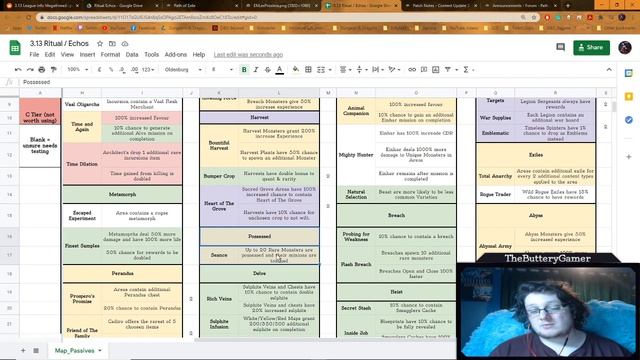640x360 pixels.
Task: Print the spreadsheet using the printer icon
Action: (42, 70)
